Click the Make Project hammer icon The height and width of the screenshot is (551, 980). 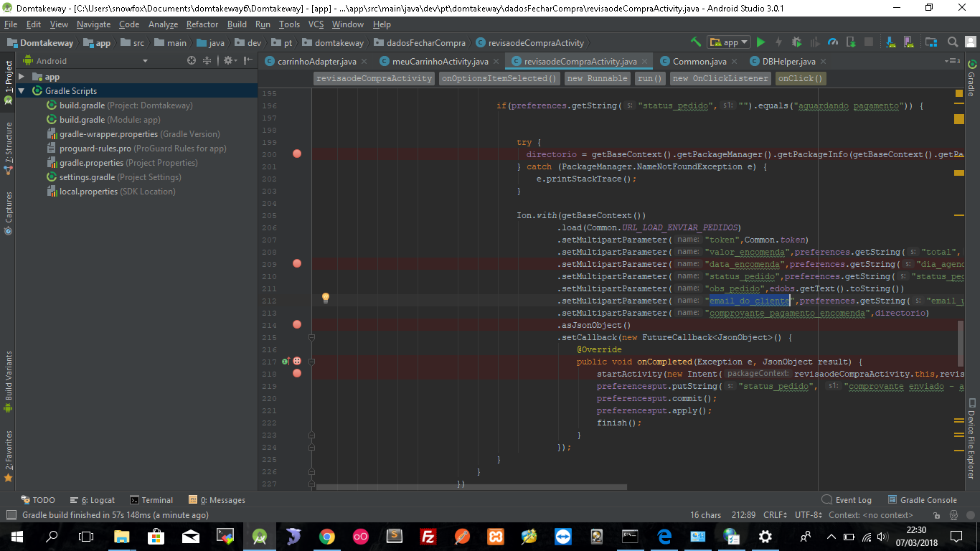click(x=695, y=42)
